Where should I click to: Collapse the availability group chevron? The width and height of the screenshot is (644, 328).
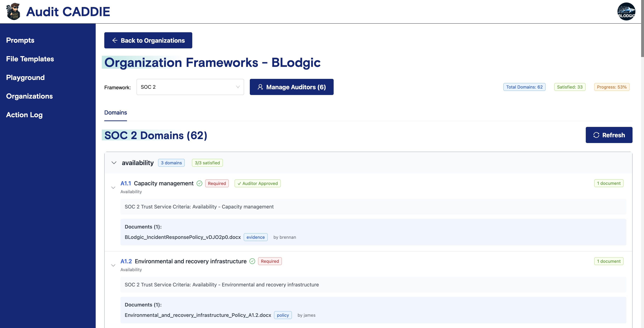point(114,163)
